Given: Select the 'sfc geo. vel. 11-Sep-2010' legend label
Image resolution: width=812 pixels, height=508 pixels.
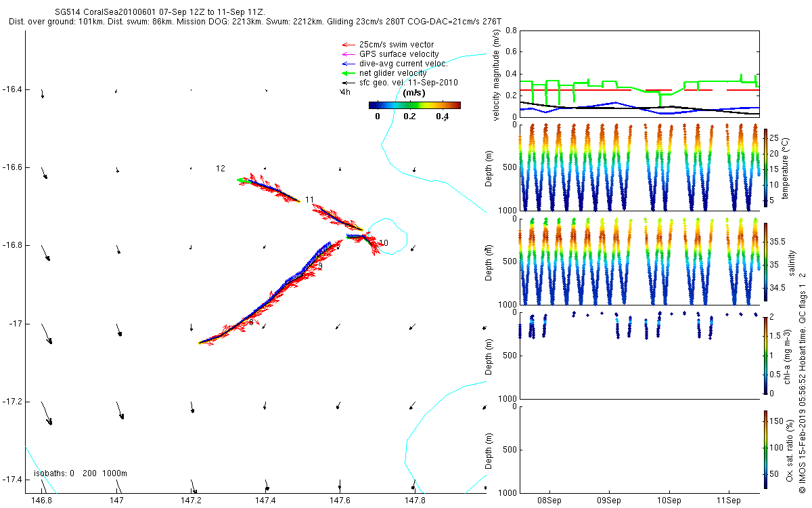Looking at the screenshot, I should (x=409, y=83).
